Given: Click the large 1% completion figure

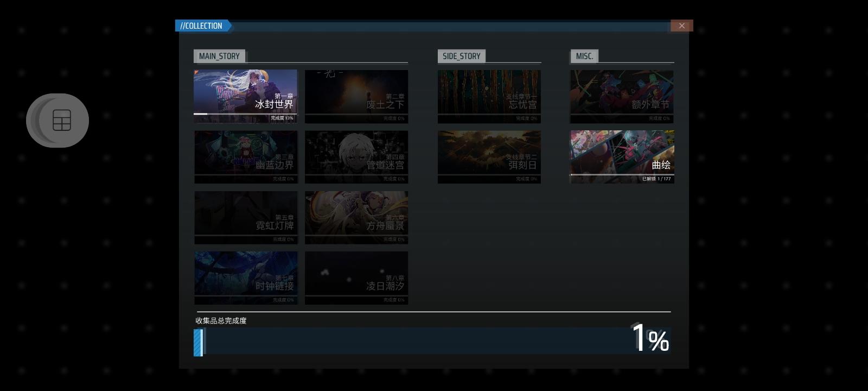Looking at the screenshot, I should pyautogui.click(x=650, y=338).
